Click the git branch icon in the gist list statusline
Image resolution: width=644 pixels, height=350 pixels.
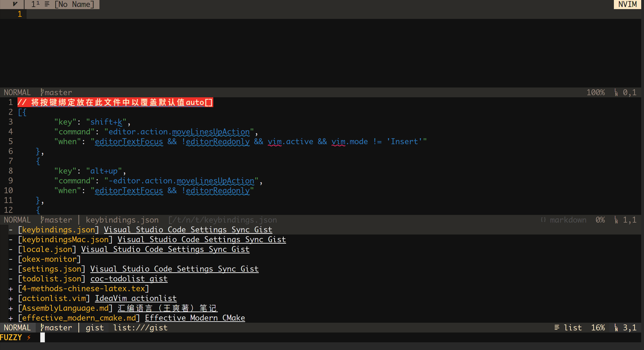[42, 328]
